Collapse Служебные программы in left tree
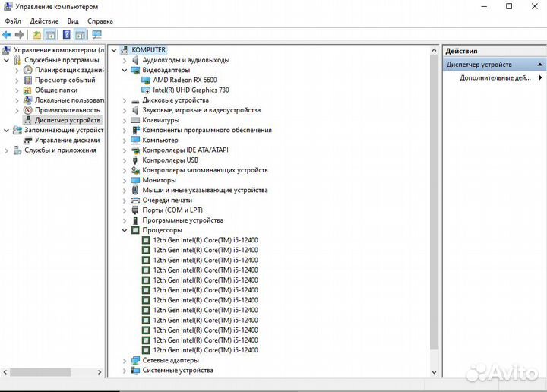 (6, 60)
